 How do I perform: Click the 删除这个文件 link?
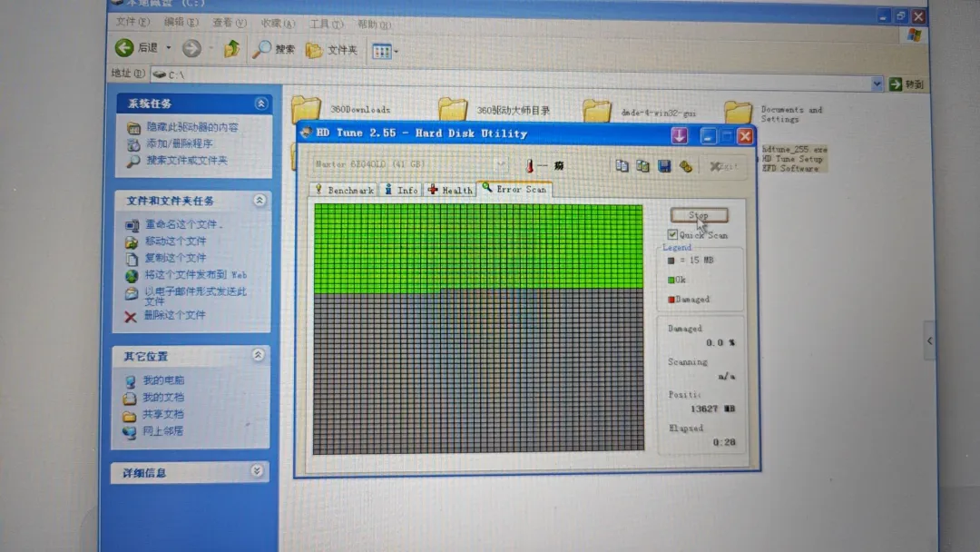pos(173,315)
